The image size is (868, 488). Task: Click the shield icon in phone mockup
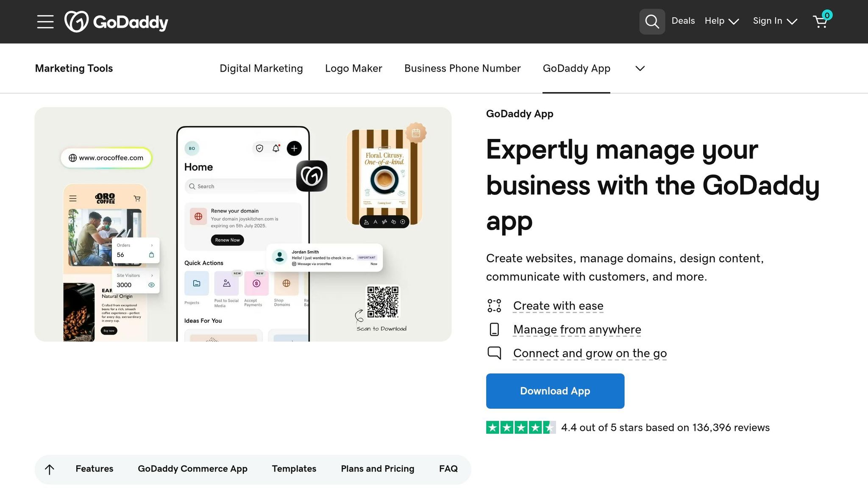[259, 148]
